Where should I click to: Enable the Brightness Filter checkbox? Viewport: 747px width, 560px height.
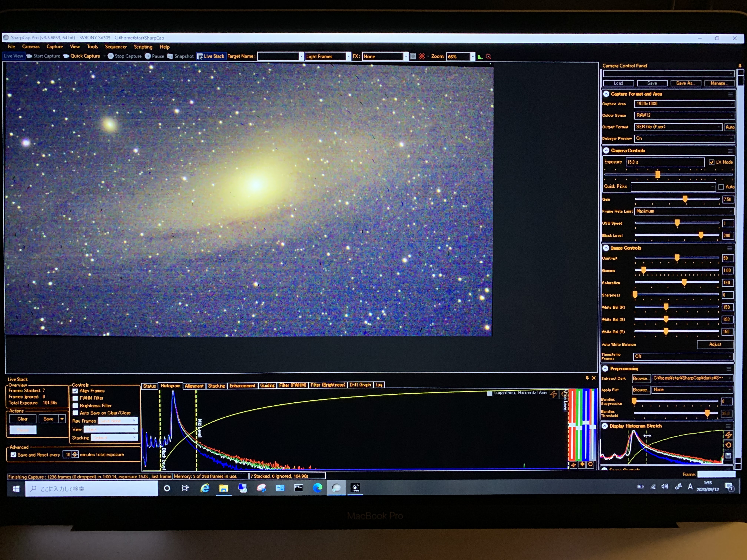(x=75, y=406)
